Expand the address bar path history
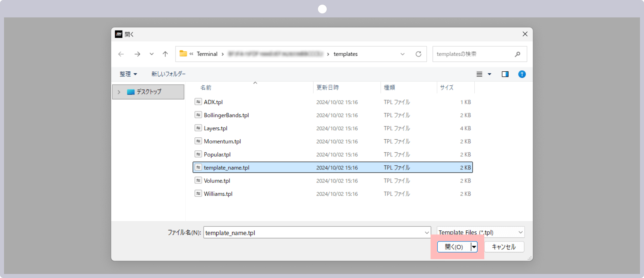Viewport: 644px width, 278px height. 402,54
